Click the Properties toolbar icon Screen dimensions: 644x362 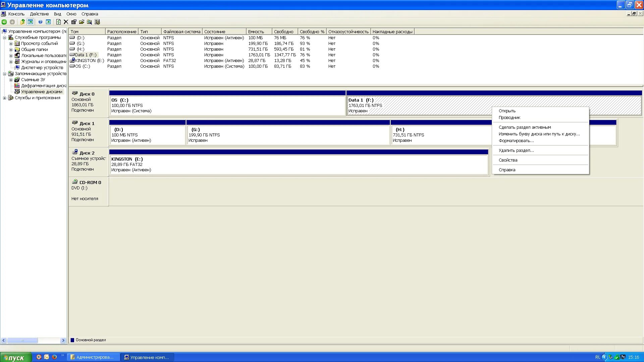click(74, 22)
